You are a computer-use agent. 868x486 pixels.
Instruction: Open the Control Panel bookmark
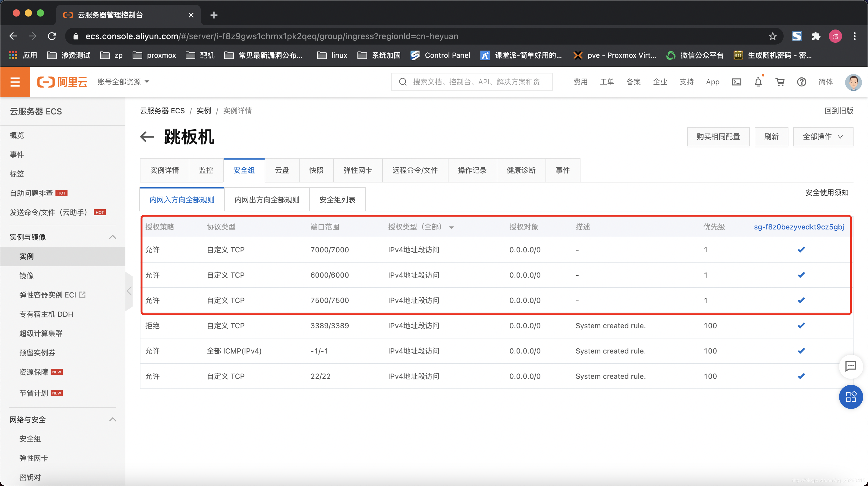coord(440,55)
